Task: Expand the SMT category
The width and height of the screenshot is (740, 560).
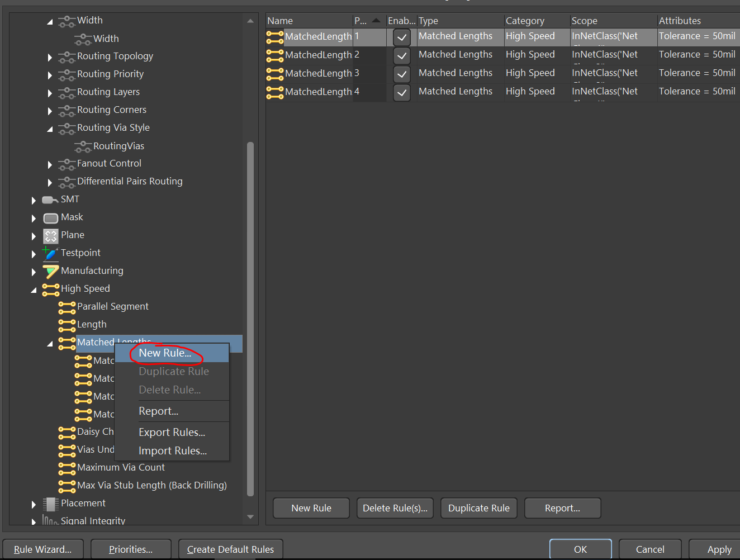Action: pos(34,201)
